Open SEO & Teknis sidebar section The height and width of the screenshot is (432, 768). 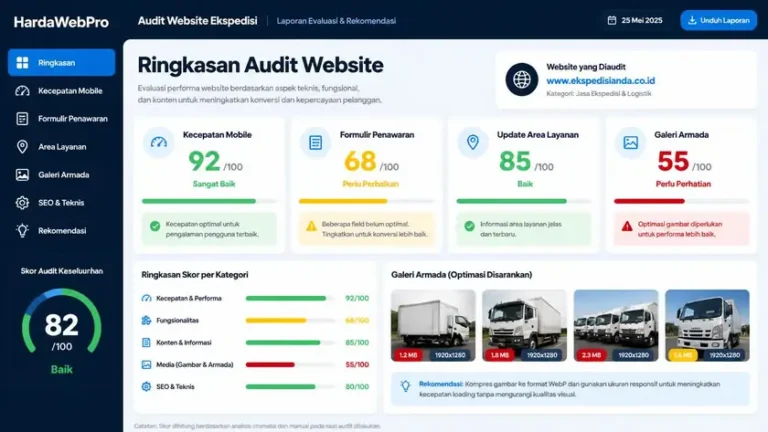(61, 202)
